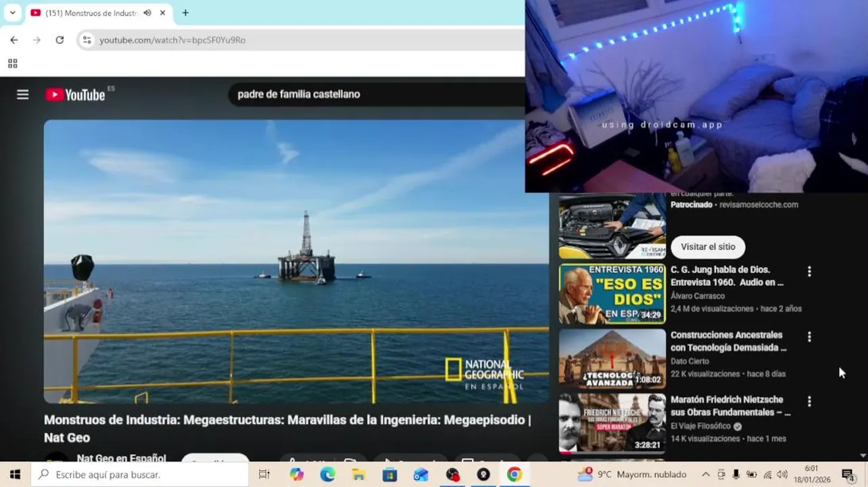Open Task View in the taskbar
The image size is (868, 487).
(x=264, y=475)
